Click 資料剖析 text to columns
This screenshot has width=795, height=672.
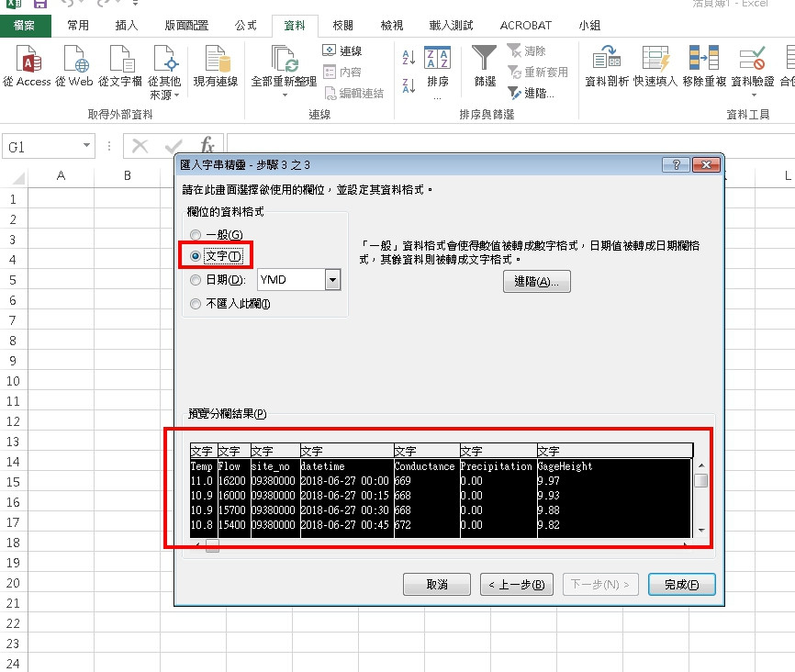point(607,66)
